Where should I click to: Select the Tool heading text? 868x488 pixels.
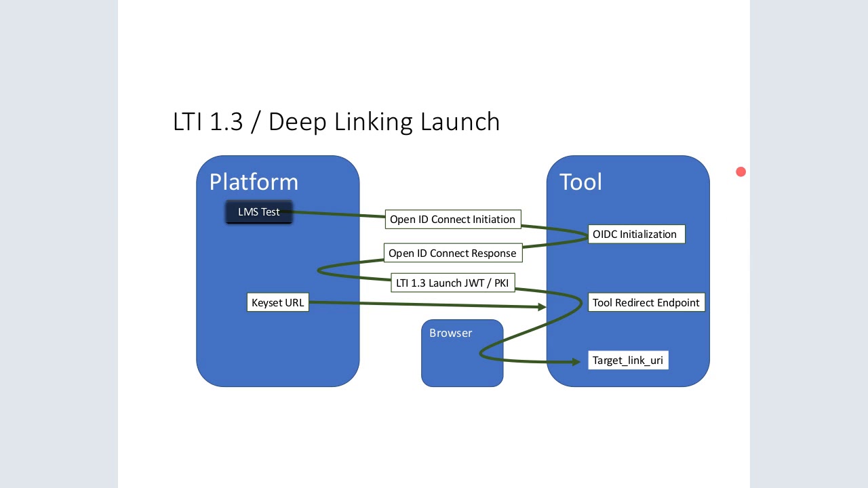click(x=580, y=182)
